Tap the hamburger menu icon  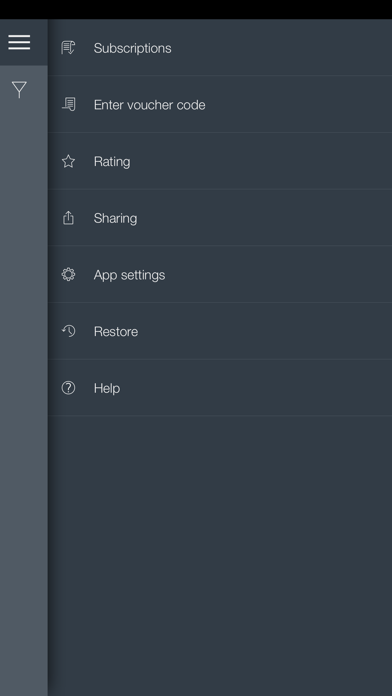click(19, 42)
